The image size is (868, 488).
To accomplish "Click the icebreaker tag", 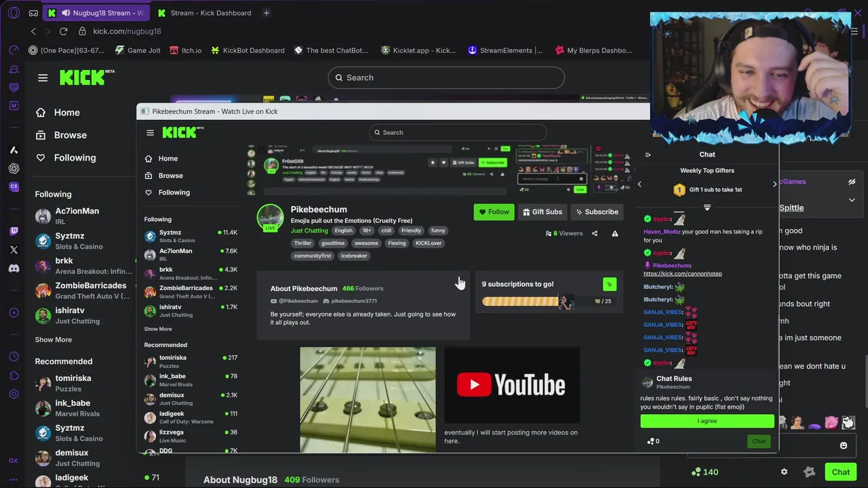I will [x=354, y=256].
